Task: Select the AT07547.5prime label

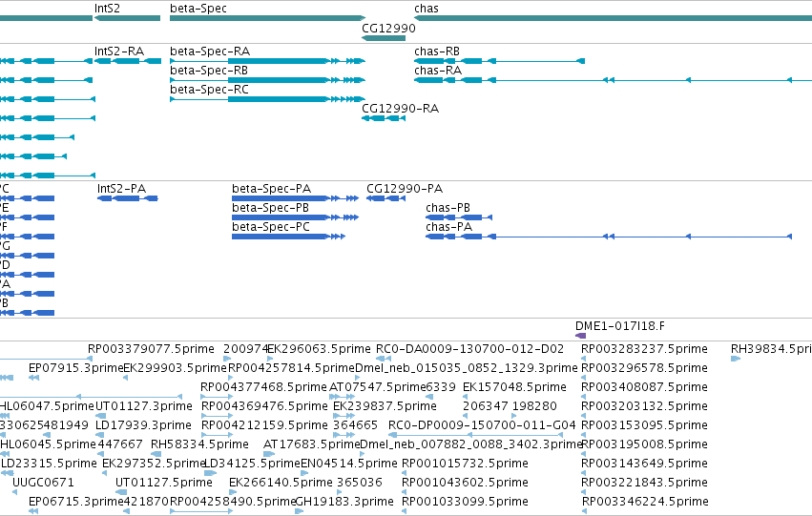Action: (x=377, y=387)
